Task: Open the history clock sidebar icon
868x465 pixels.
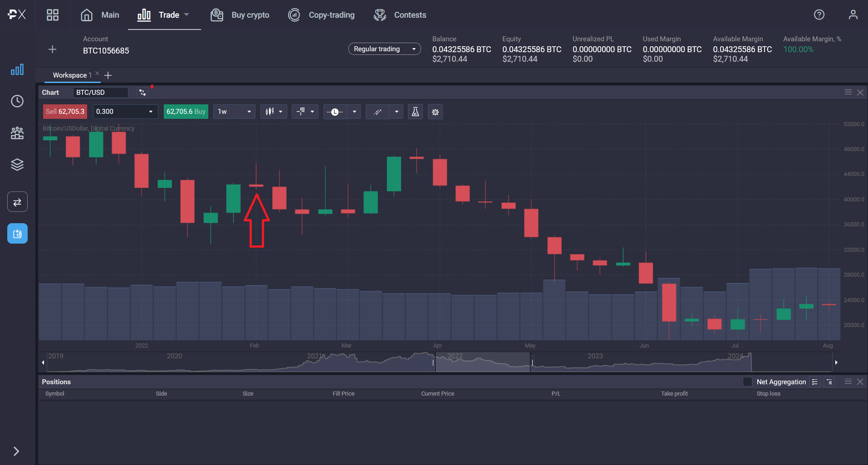Action: click(x=17, y=101)
